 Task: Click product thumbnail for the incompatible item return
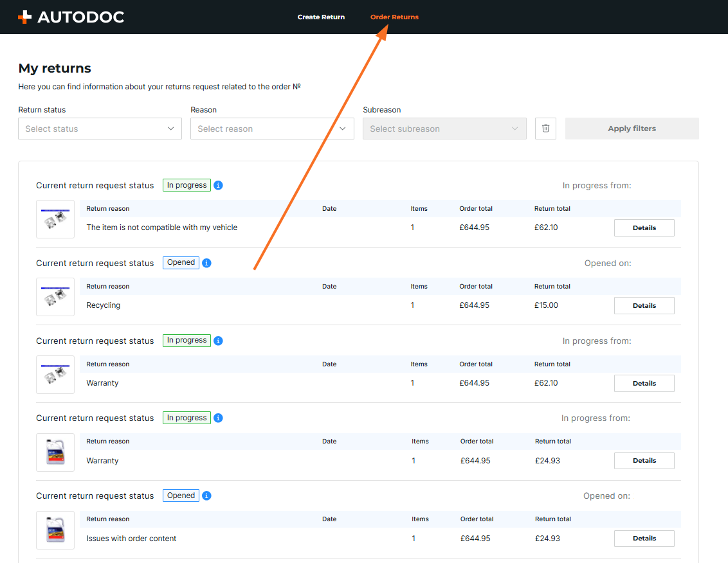pyautogui.click(x=55, y=219)
